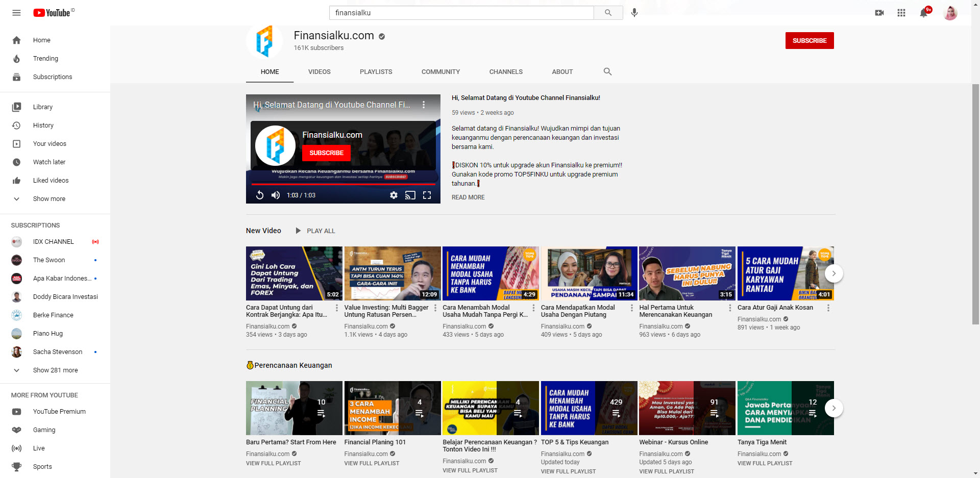
Task: Open Subscriptions in sidebar
Action: pos(55,77)
